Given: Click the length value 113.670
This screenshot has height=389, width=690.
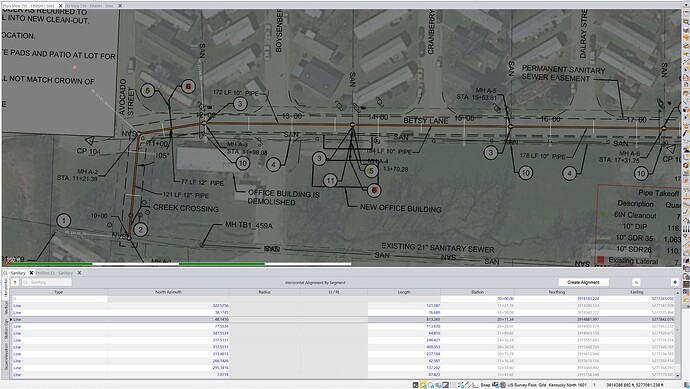Looking at the screenshot, I should [x=433, y=327].
